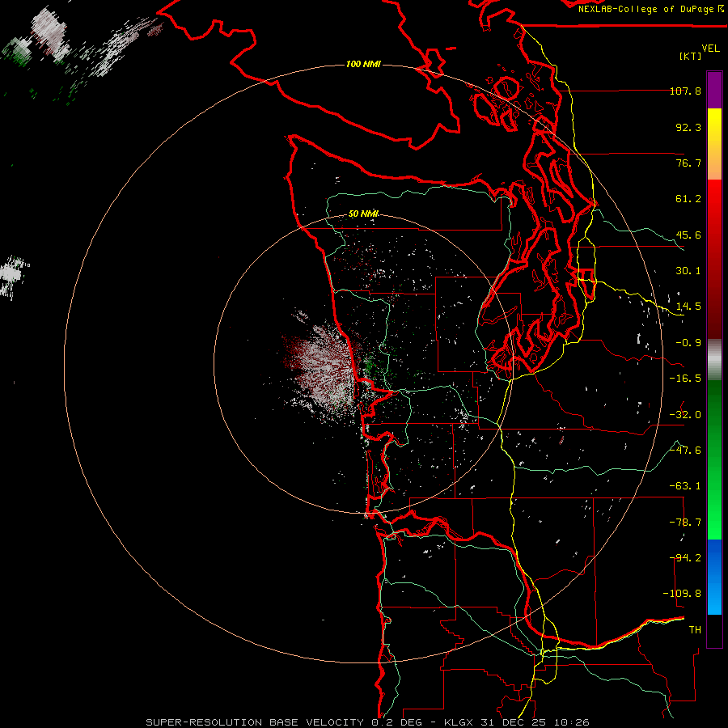Select the 30.1 velocity scale value
The height and width of the screenshot is (728, 728).
688,271
